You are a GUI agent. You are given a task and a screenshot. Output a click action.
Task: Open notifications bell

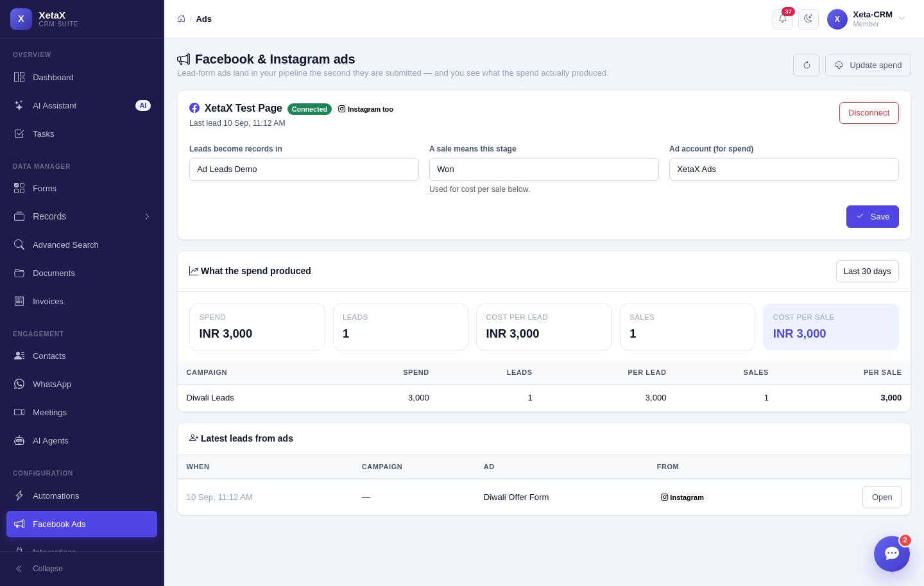point(783,19)
